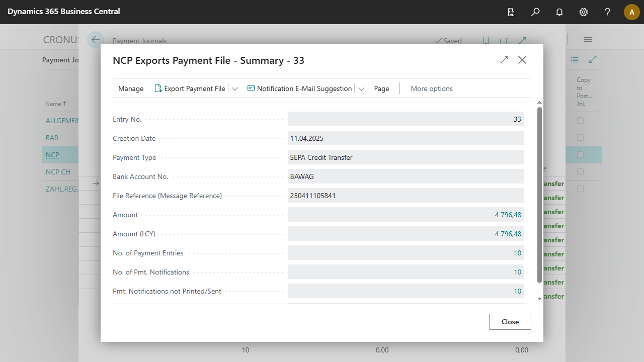
Task: Click the Bank Account No. field BAWAG
Action: 406,176
